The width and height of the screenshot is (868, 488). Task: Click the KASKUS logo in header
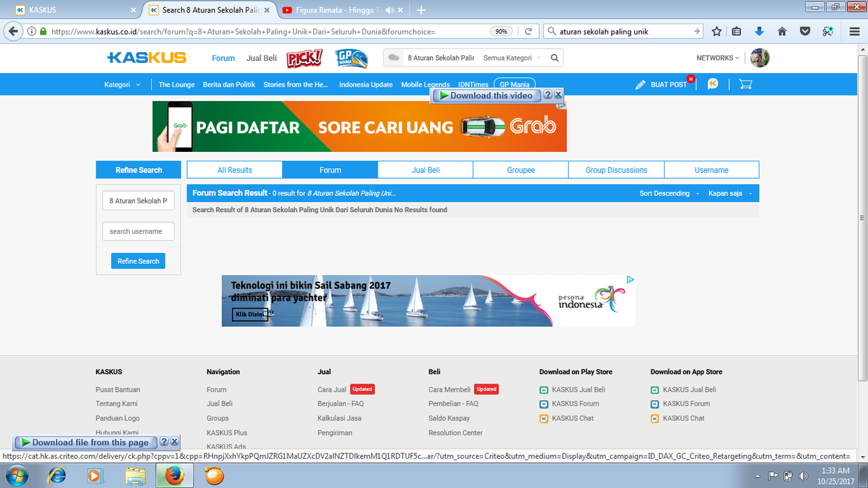pos(146,58)
